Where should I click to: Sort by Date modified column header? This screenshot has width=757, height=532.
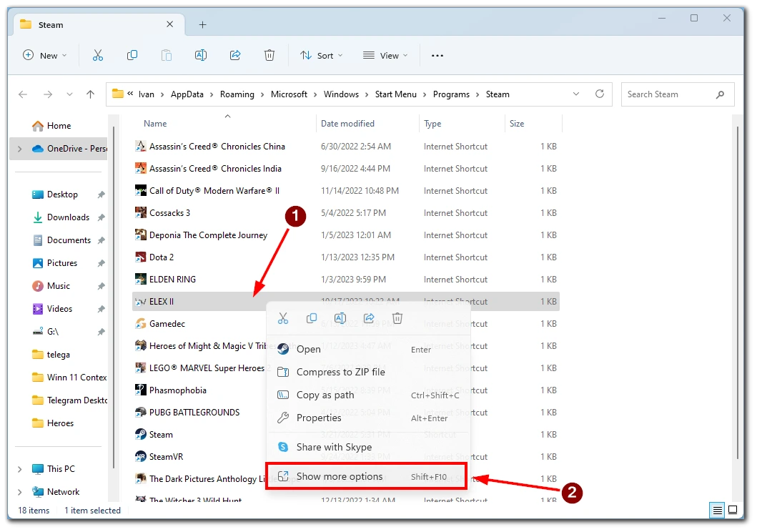(367, 124)
